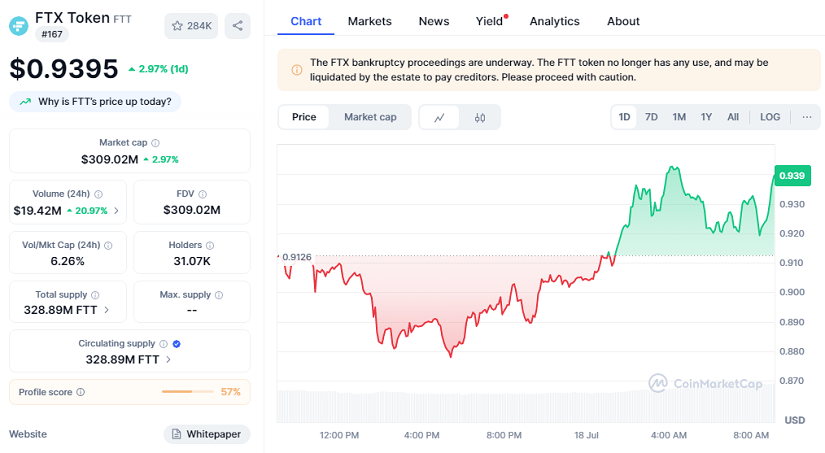Click the #167 rank badge

[x=52, y=34]
